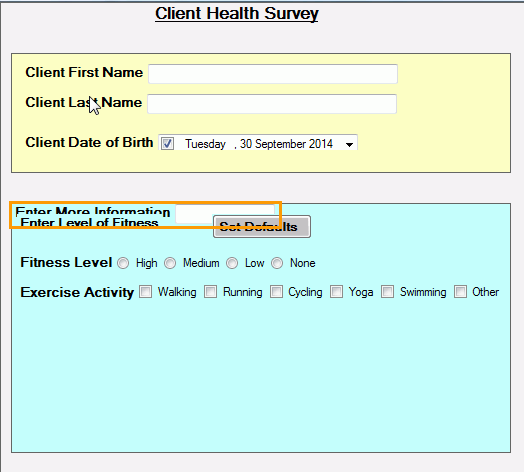Click the day number 30 in date
524x472 pixels.
(x=246, y=144)
